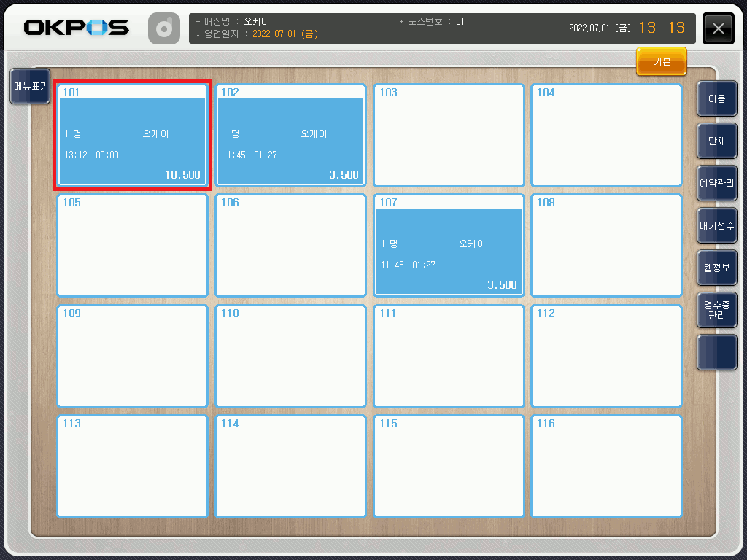
Task: Select the orange 기본 floor tab
Action: pyautogui.click(x=662, y=62)
